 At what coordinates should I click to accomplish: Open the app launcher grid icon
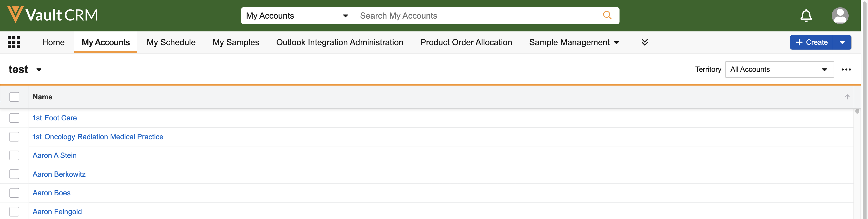pos(14,42)
